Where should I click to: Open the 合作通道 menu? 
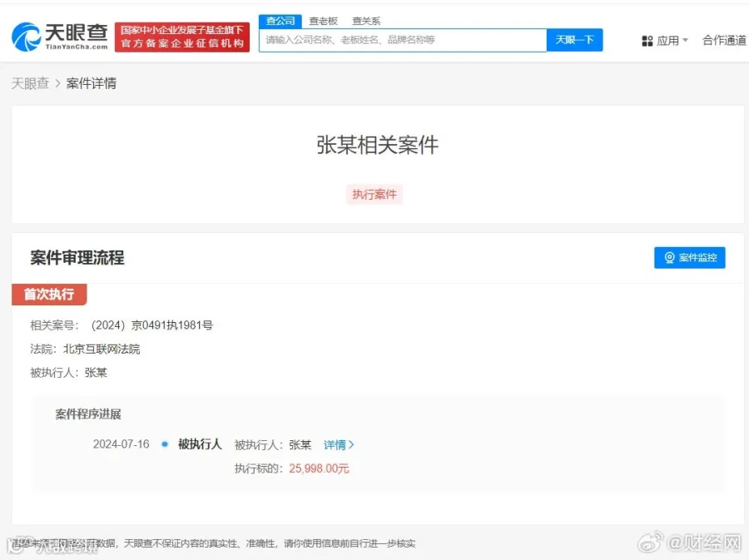[x=724, y=41]
